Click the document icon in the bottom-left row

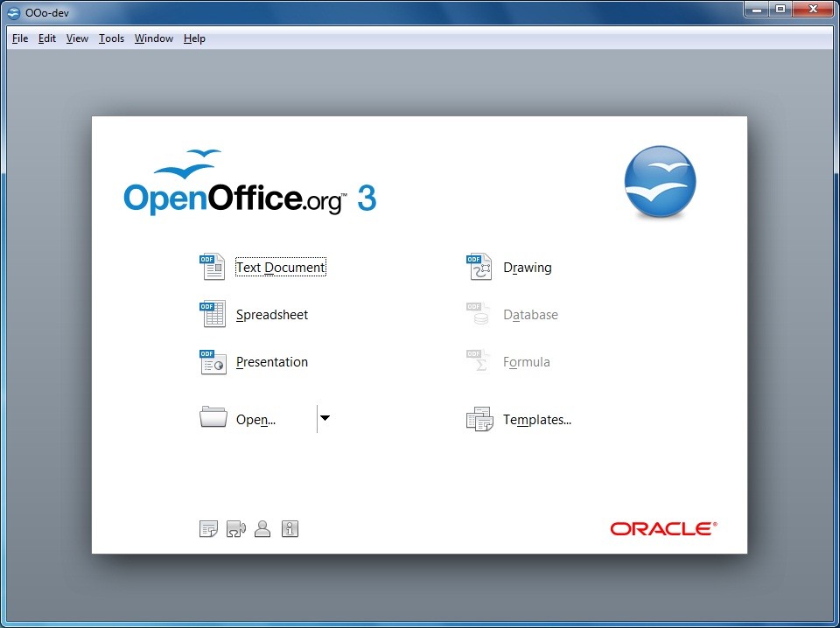pyautogui.click(x=208, y=528)
